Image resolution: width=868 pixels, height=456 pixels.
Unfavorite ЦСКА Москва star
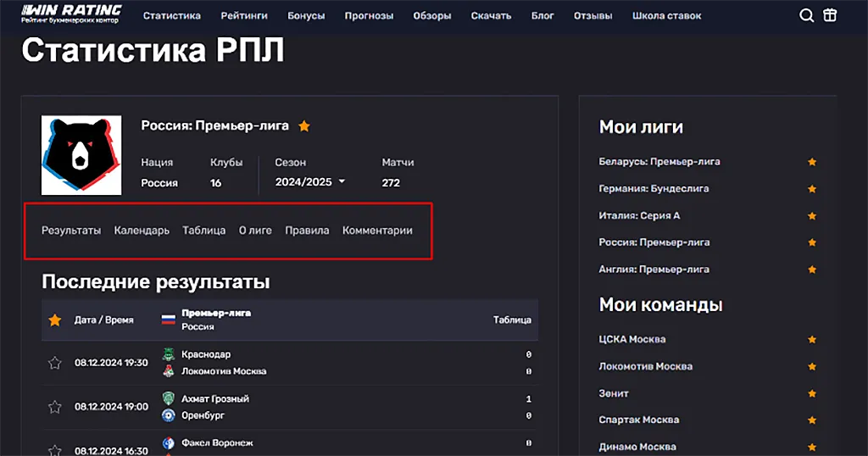pyautogui.click(x=812, y=340)
